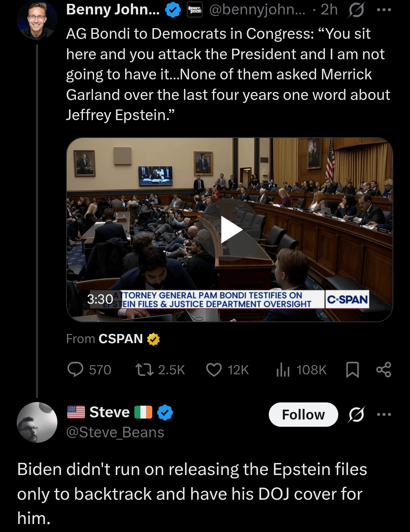Image resolution: width=410 pixels, height=532 pixels.
Task: View post analytics showing 108K views
Action: (283, 369)
